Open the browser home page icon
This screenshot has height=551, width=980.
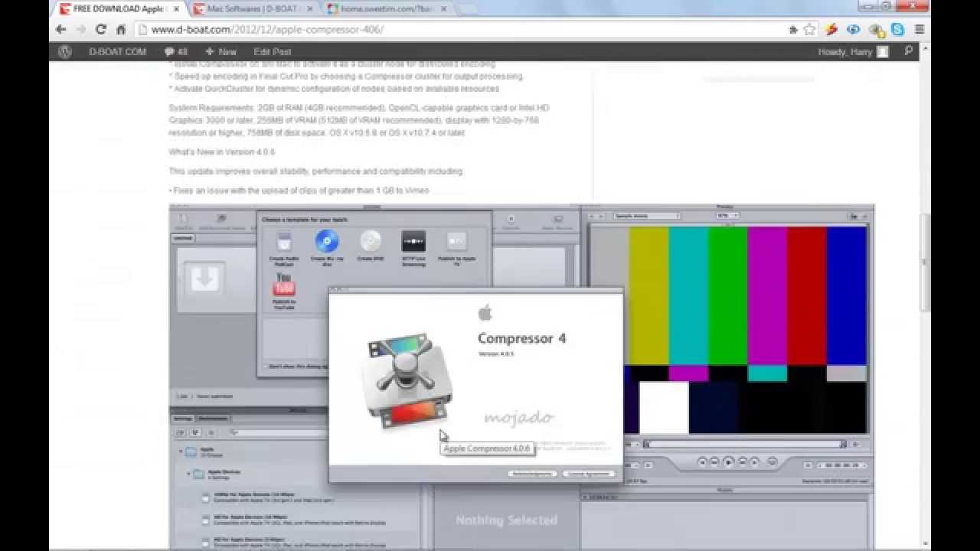pos(120,29)
